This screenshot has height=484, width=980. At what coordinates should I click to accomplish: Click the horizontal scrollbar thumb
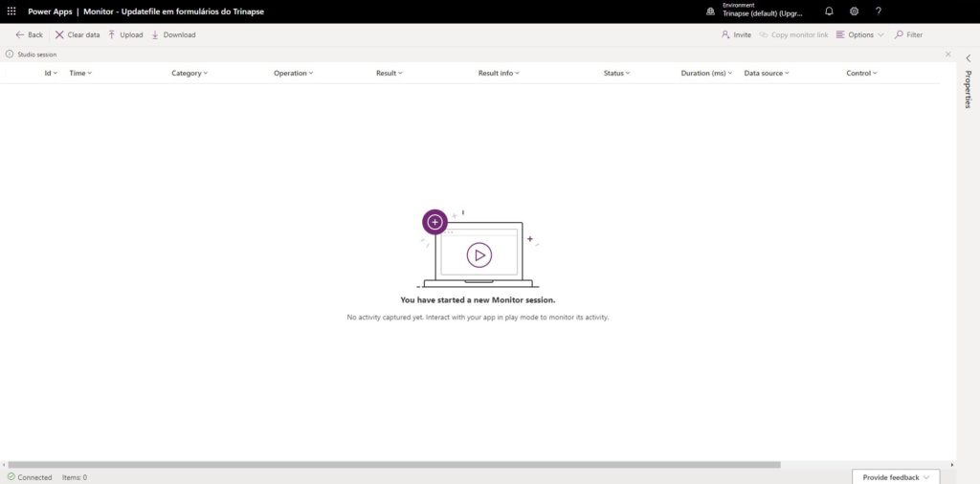pos(393,465)
